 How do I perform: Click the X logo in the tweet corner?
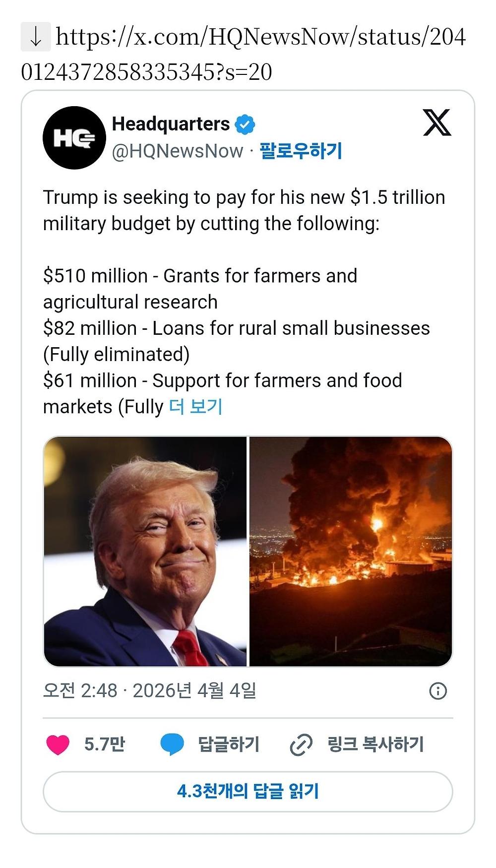coord(436,123)
